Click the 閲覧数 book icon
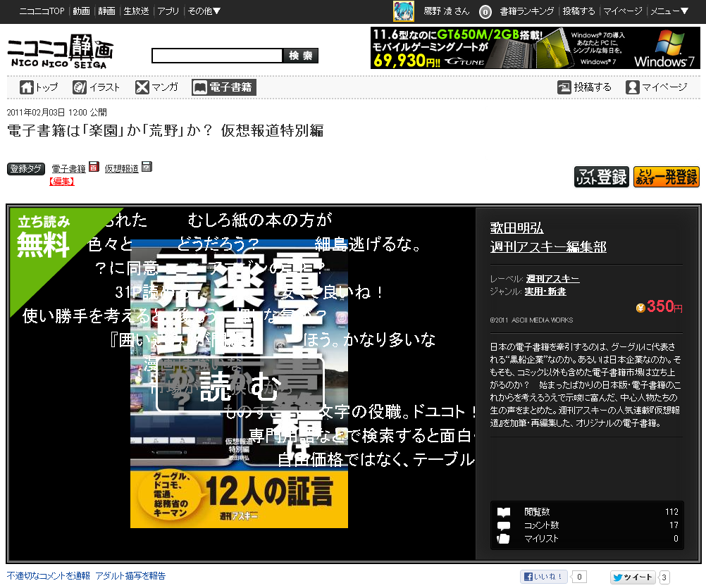Screen dimensions: 706x588 [x=503, y=512]
